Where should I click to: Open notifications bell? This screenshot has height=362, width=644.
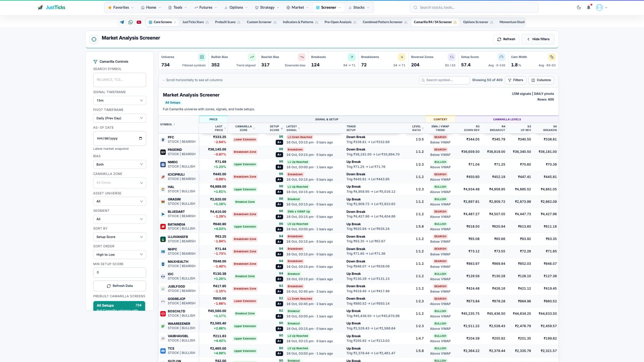[589, 7]
